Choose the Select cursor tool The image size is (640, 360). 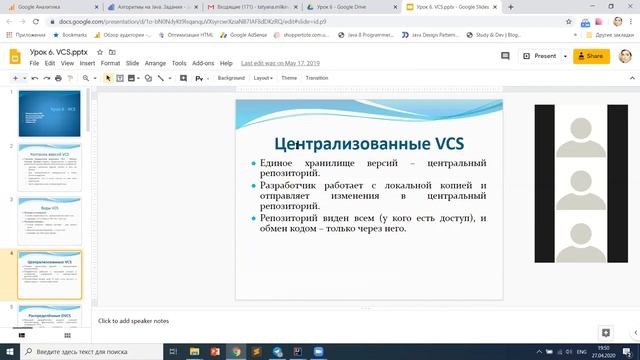[108, 78]
